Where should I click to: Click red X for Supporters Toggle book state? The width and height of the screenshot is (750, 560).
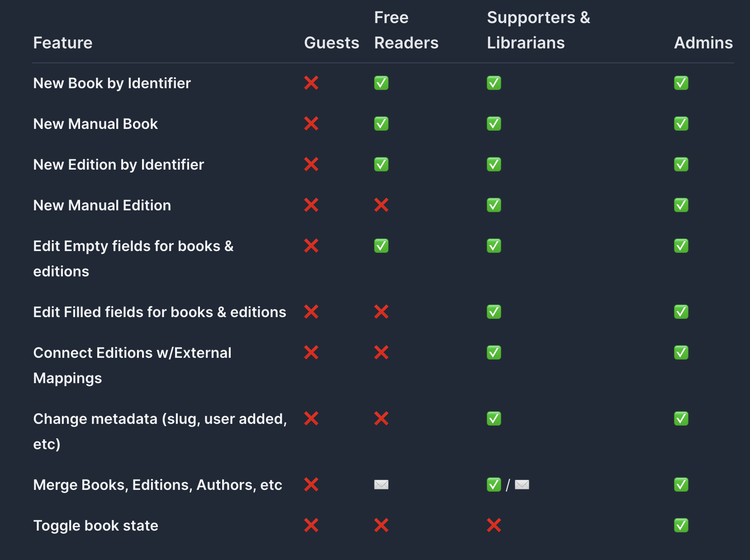494,526
